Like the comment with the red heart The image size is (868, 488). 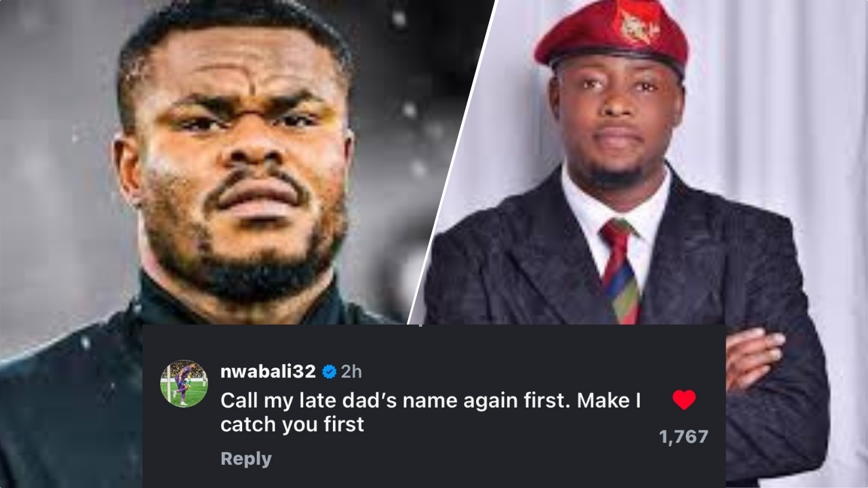click(x=684, y=401)
